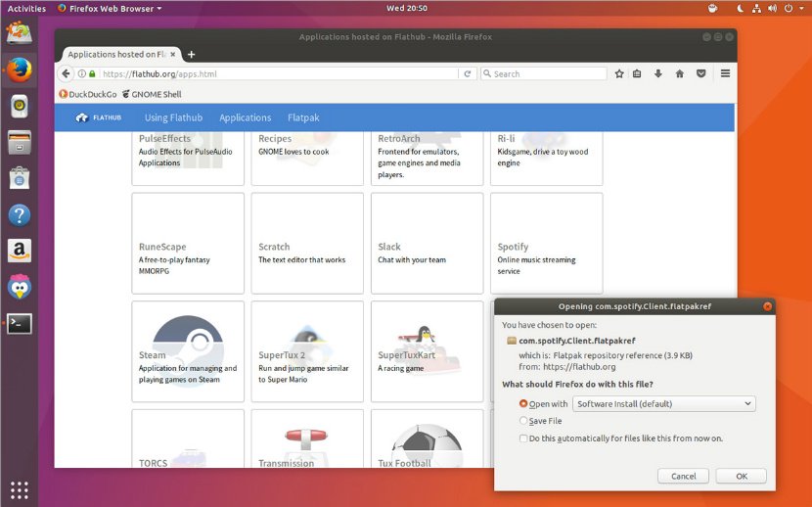Select the Save File radio button

tap(523, 421)
